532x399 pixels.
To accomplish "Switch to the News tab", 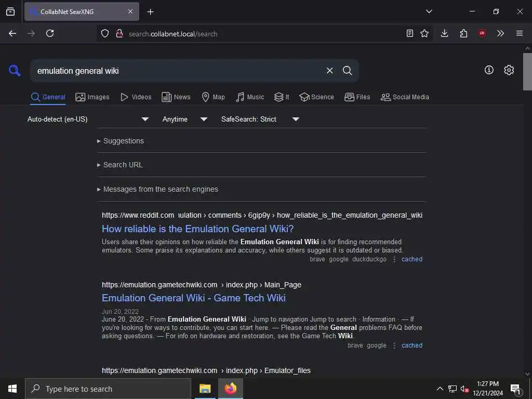I will click(x=176, y=97).
